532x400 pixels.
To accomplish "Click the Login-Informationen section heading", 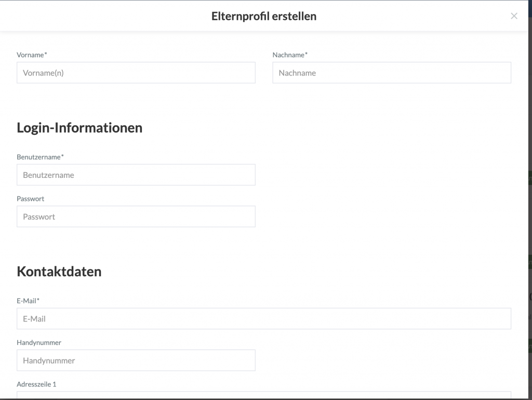I will point(79,127).
